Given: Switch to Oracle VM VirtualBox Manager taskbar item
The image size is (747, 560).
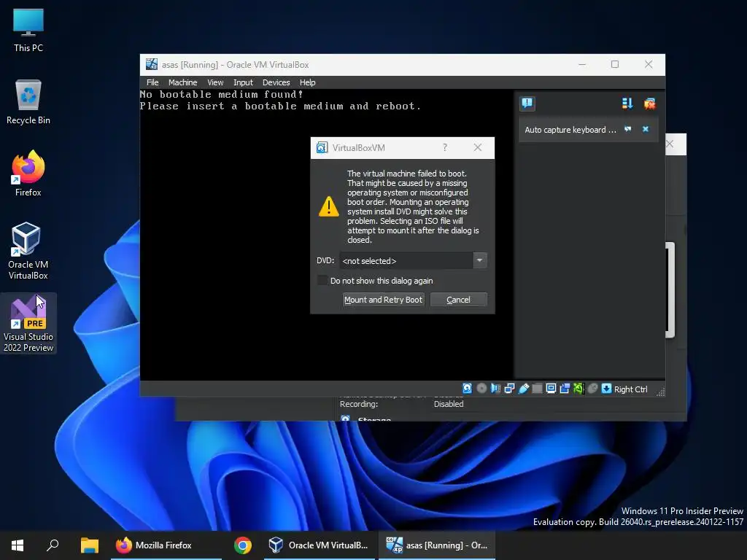Looking at the screenshot, I should point(319,545).
